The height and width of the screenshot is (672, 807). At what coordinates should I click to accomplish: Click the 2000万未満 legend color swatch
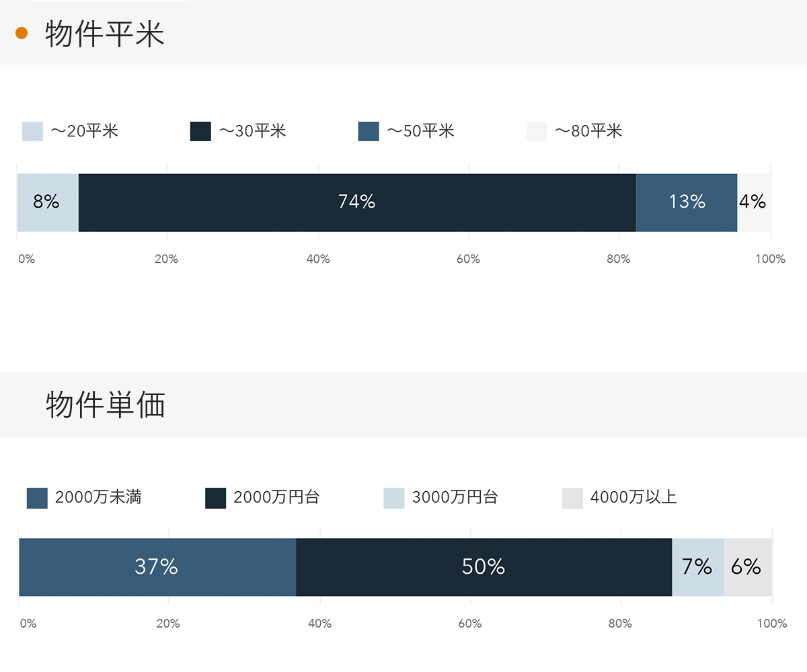pos(37,498)
